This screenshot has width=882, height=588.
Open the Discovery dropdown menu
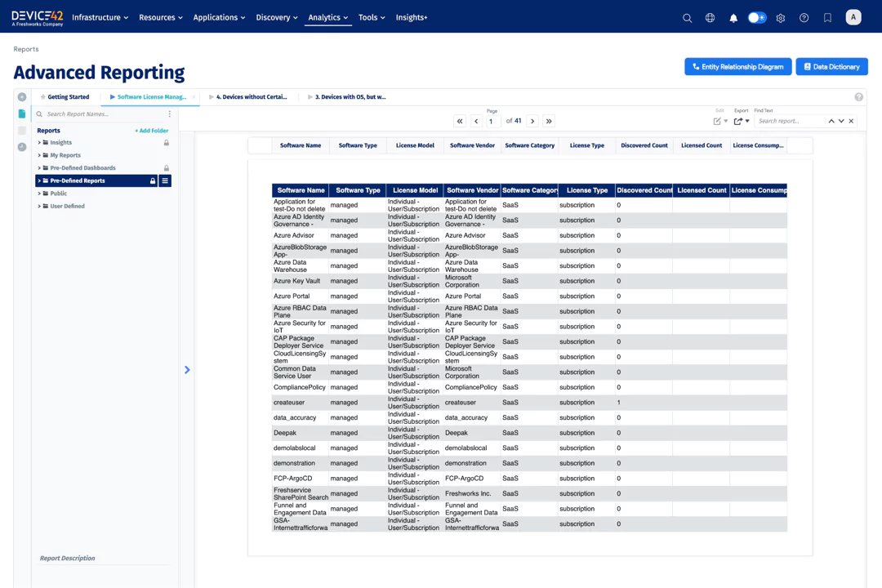(x=276, y=17)
